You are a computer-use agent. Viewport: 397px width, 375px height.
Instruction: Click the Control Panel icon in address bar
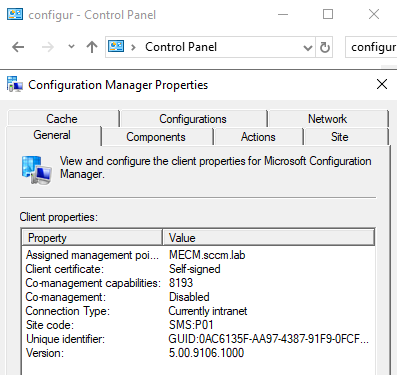tap(116, 46)
